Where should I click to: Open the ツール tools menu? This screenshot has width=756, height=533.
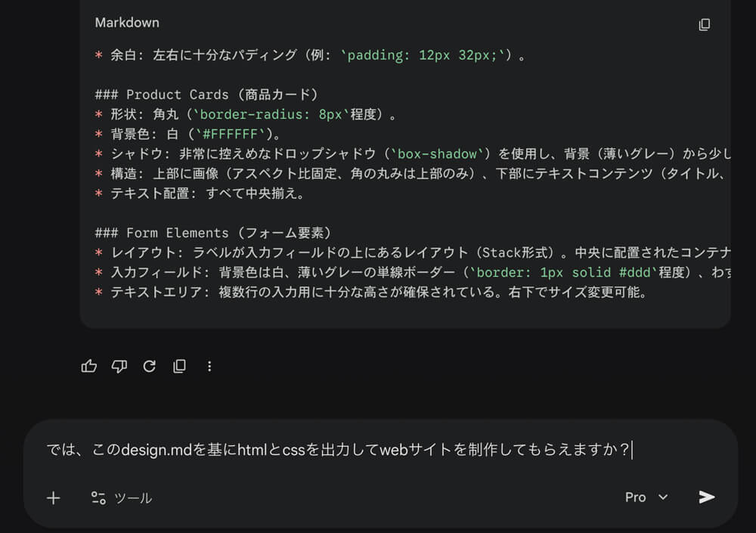(x=122, y=497)
